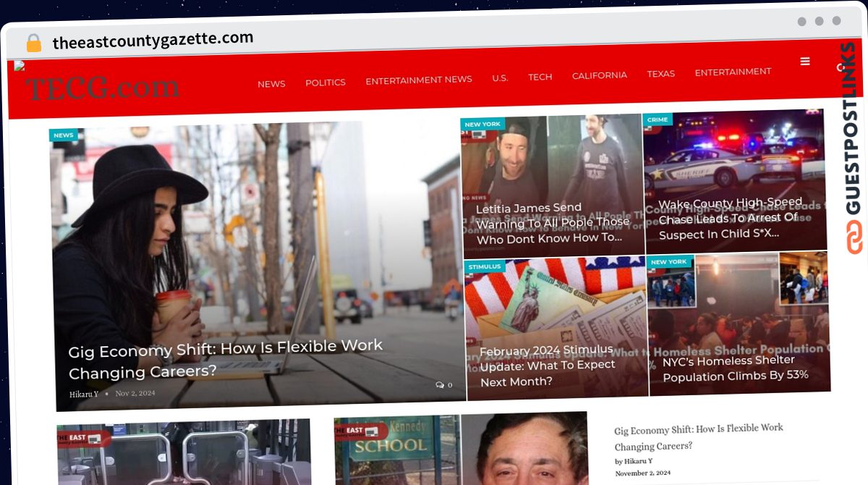Image resolution: width=868 pixels, height=485 pixels.
Task: Click the NEWS category badge on the featured image
Action: pos(64,135)
